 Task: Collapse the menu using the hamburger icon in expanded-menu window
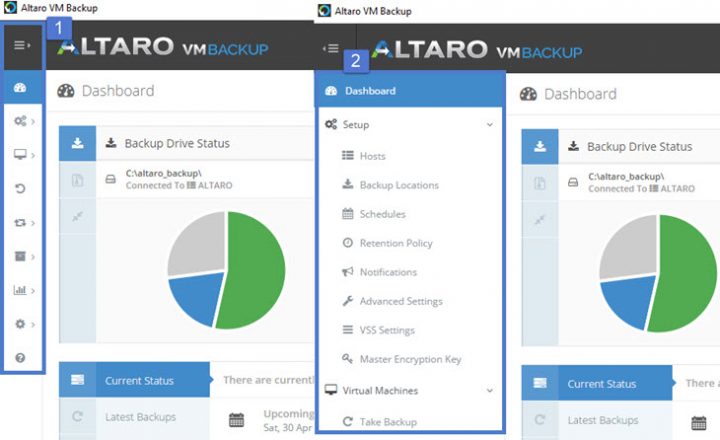[x=331, y=48]
